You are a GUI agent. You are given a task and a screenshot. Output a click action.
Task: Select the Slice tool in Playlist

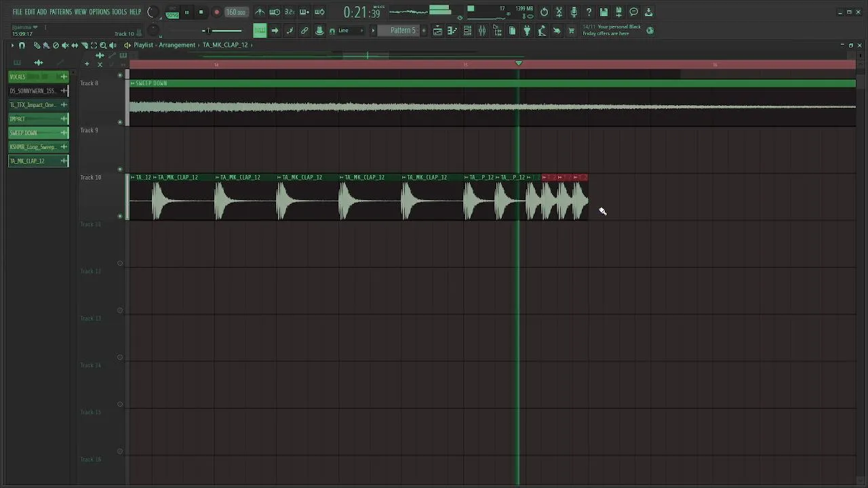84,45
